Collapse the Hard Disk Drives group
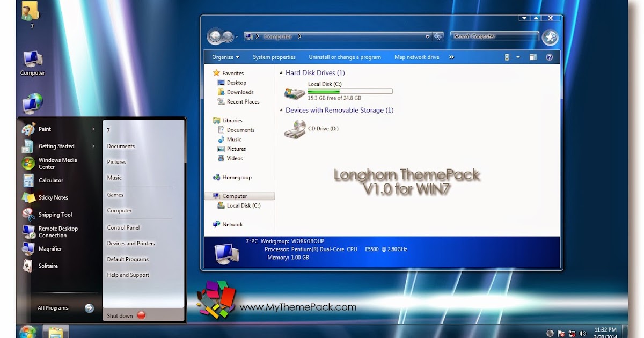 coord(281,73)
